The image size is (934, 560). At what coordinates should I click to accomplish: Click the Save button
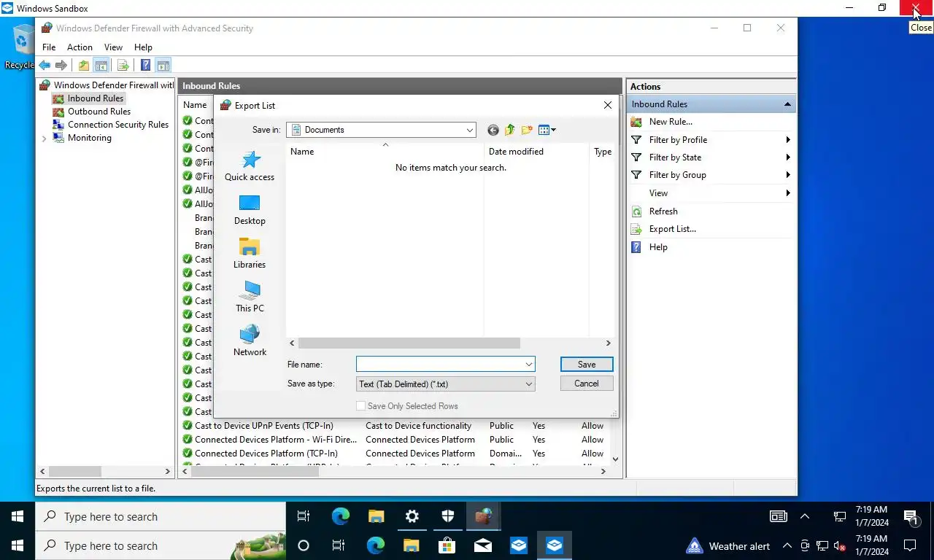[x=587, y=365]
